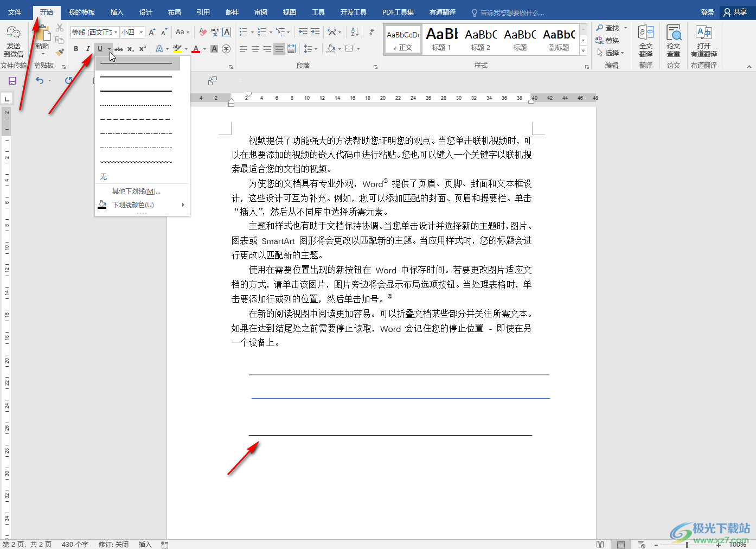The width and height of the screenshot is (756, 549).
Task: Click the bullets list icon
Action: pyautogui.click(x=244, y=33)
